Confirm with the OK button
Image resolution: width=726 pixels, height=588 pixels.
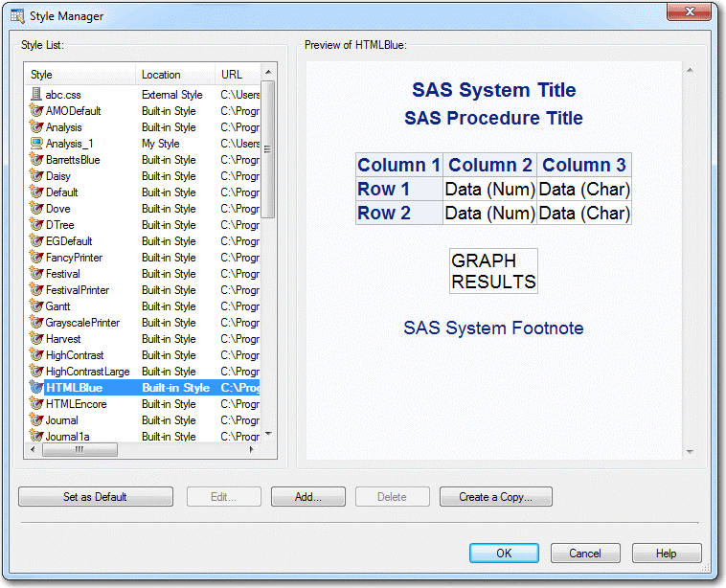click(504, 554)
